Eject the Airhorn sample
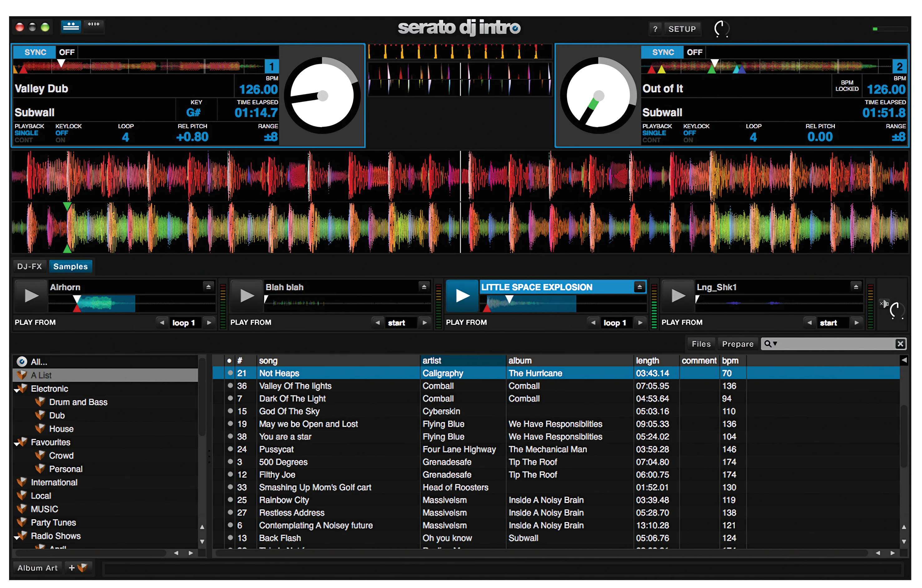The image size is (922, 588). click(208, 287)
